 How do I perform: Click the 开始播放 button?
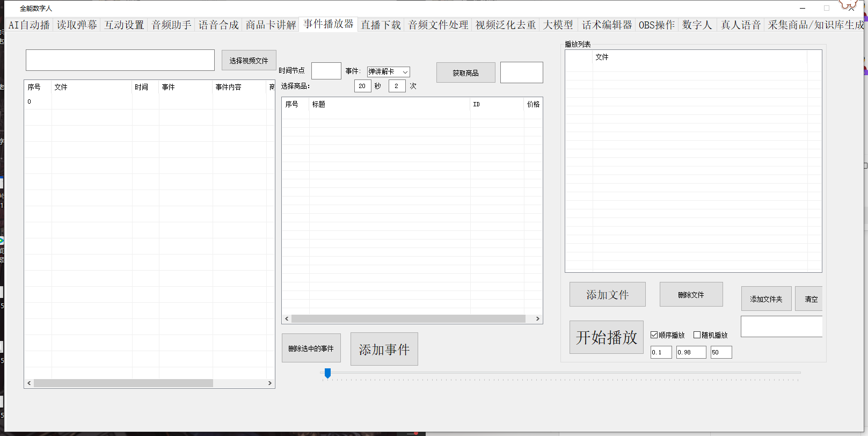pyautogui.click(x=607, y=337)
